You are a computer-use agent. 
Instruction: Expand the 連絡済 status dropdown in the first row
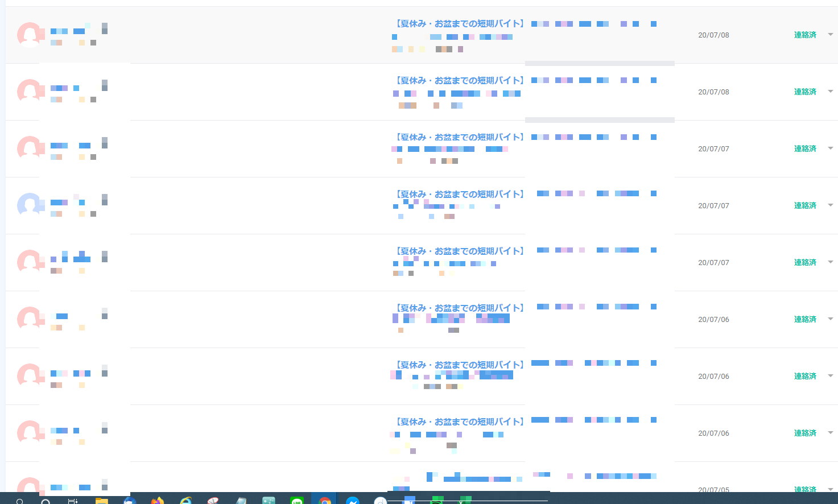[x=829, y=35]
